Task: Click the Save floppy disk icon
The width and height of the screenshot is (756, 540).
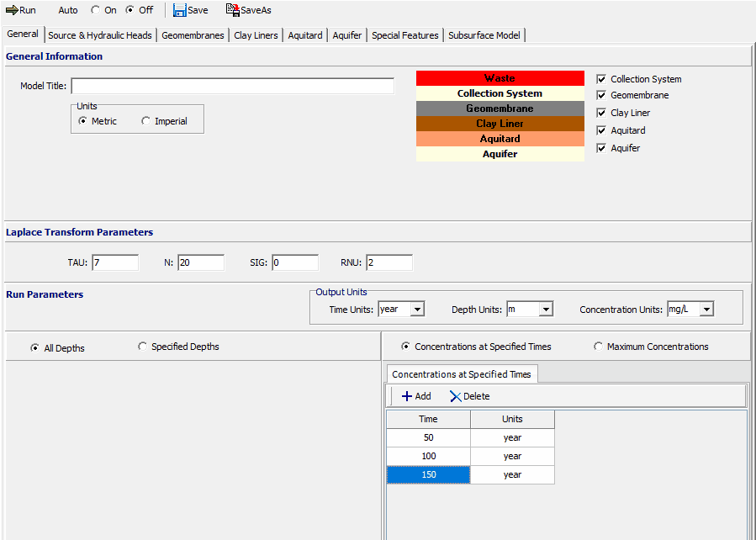Action: (x=180, y=10)
